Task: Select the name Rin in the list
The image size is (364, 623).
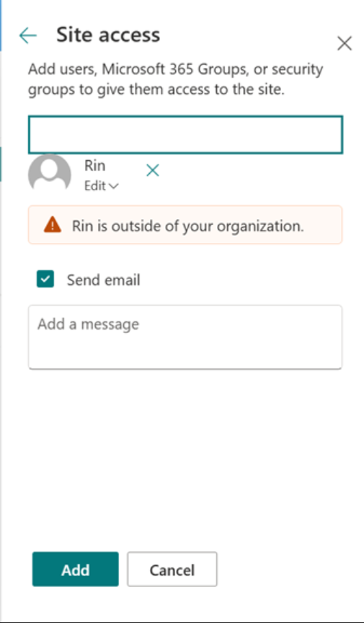Action: (x=94, y=165)
